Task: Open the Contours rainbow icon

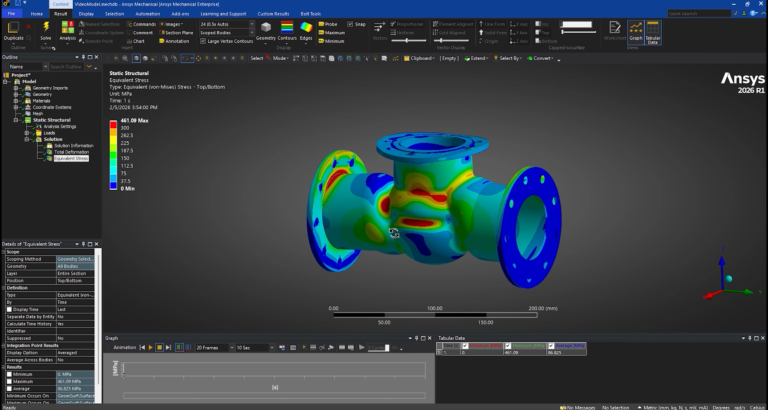Action: (x=287, y=27)
